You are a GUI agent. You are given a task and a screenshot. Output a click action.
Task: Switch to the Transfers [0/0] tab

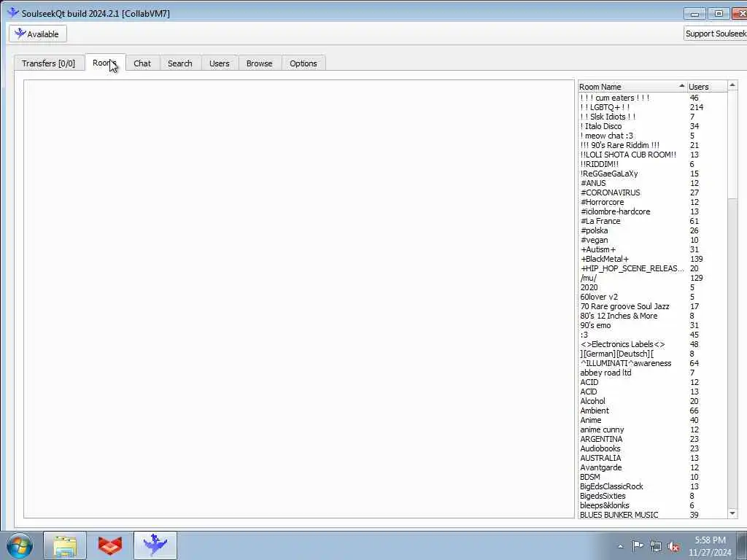click(x=49, y=63)
